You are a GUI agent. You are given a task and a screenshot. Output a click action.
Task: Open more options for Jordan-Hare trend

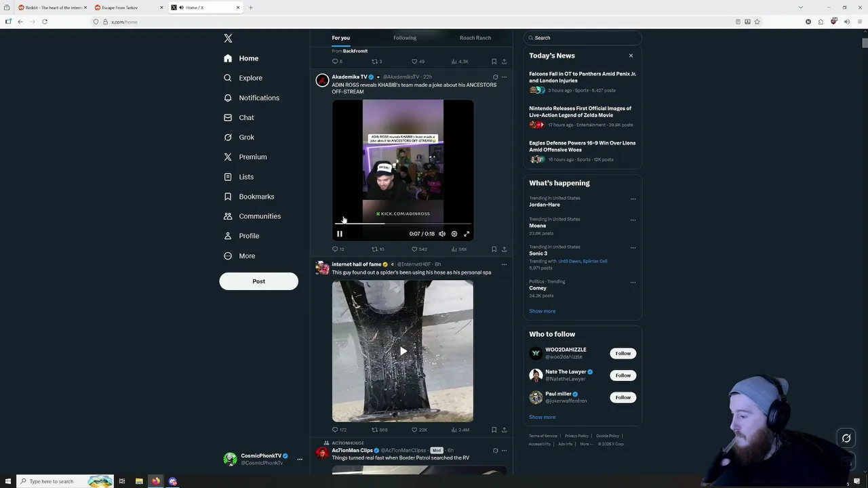633,199
